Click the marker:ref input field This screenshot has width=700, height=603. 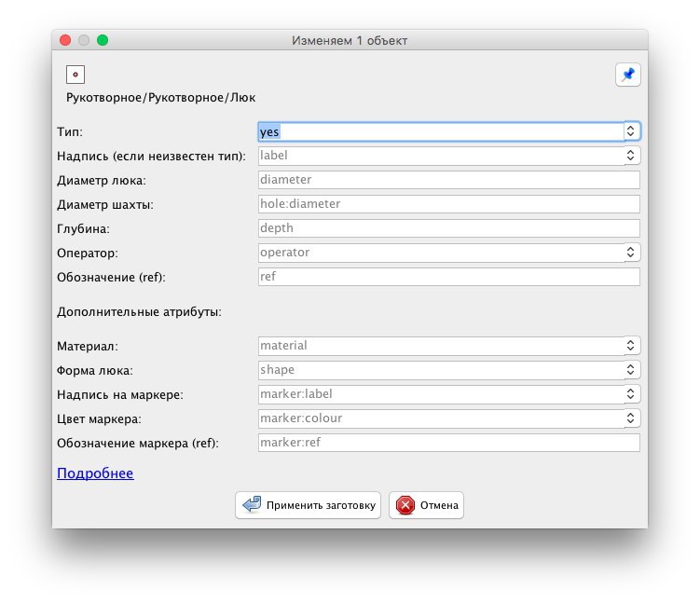(x=448, y=443)
